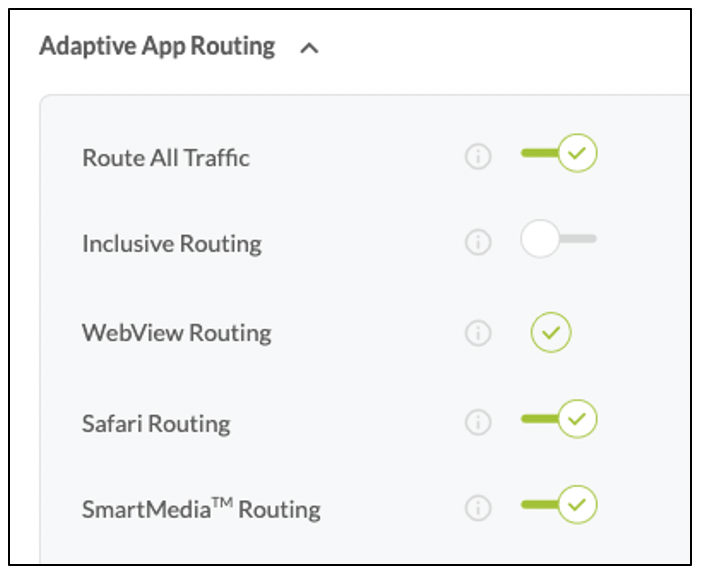Click the SmartMedia Routing info icon
The height and width of the screenshot is (580, 704).
point(478,508)
